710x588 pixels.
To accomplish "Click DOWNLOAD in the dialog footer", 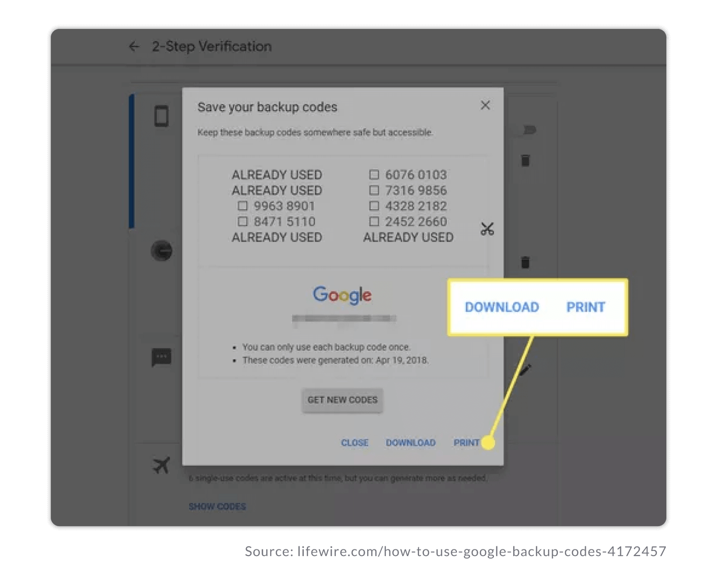I will pyautogui.click(x=411, y=442).
